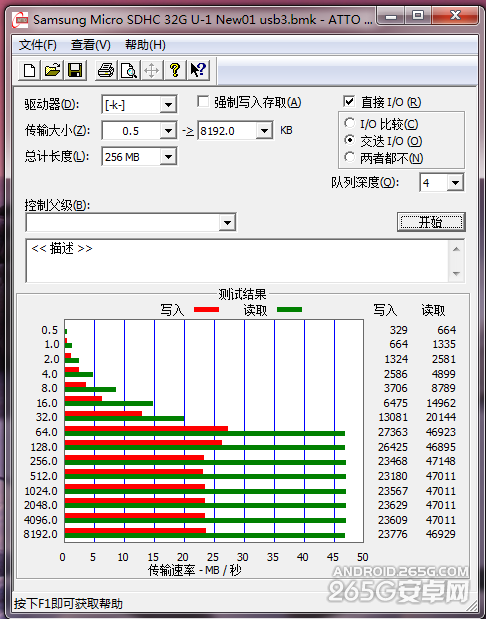The width and height of the screenshot is (486, 619).
Task: Open Print Preview magnifier icon
Action: pos(129,71)
